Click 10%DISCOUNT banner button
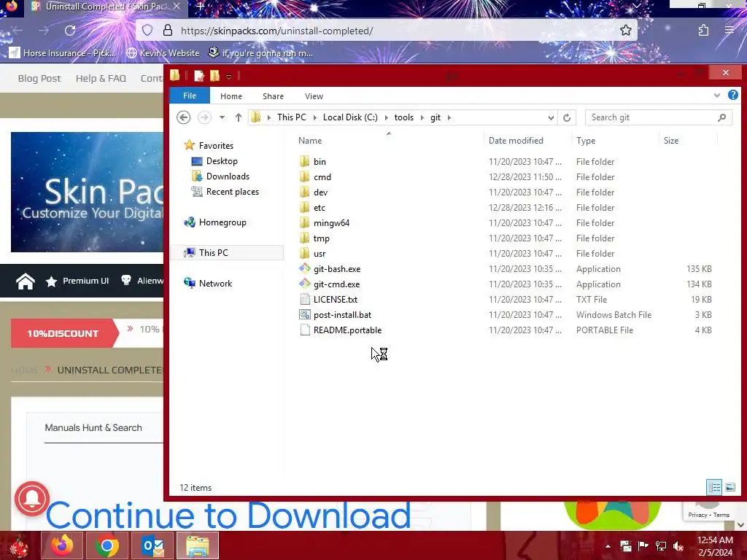This screenshot has height=560, width=747. 63,333
